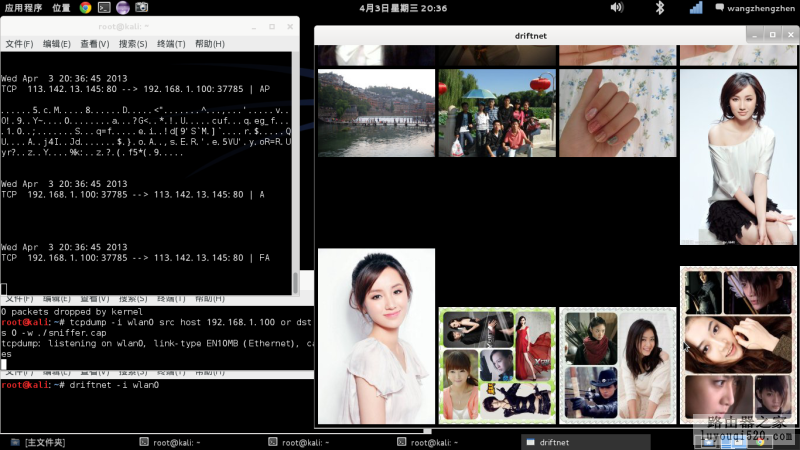The width and height of the screenshot is (800, 450).
Task: Click '0 packets dropped by kernel' line
Action: coord(72,312)
